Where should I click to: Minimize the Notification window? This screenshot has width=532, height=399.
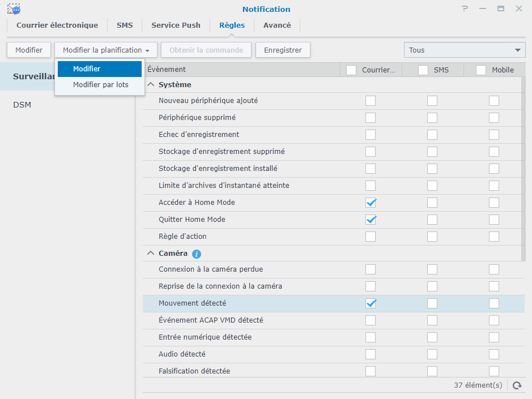pos(482,9)
